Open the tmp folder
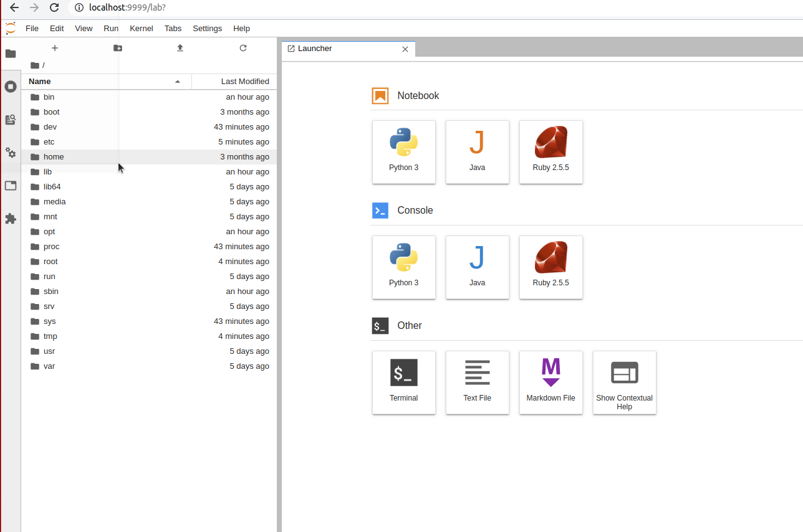803x532 pixels. point(49,336)
